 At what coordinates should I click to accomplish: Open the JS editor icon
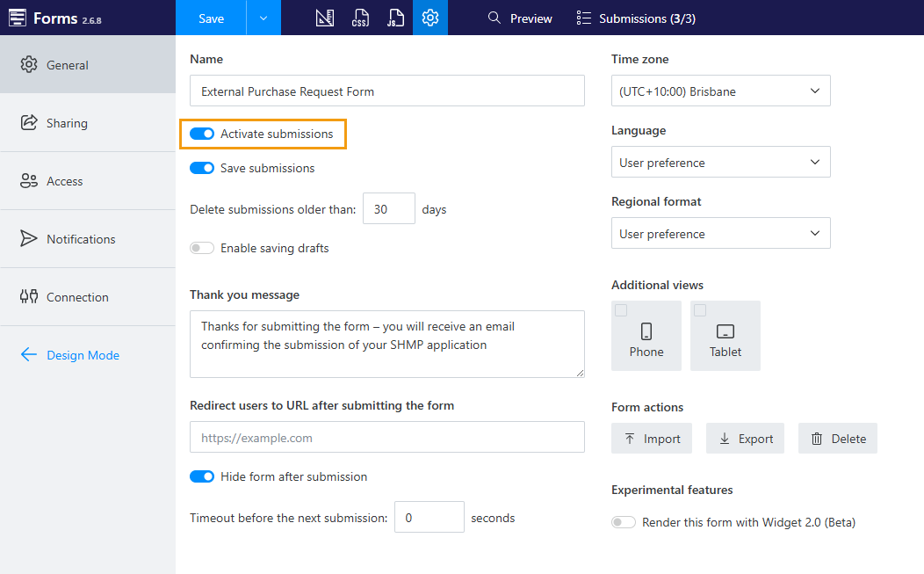(395, 18)
